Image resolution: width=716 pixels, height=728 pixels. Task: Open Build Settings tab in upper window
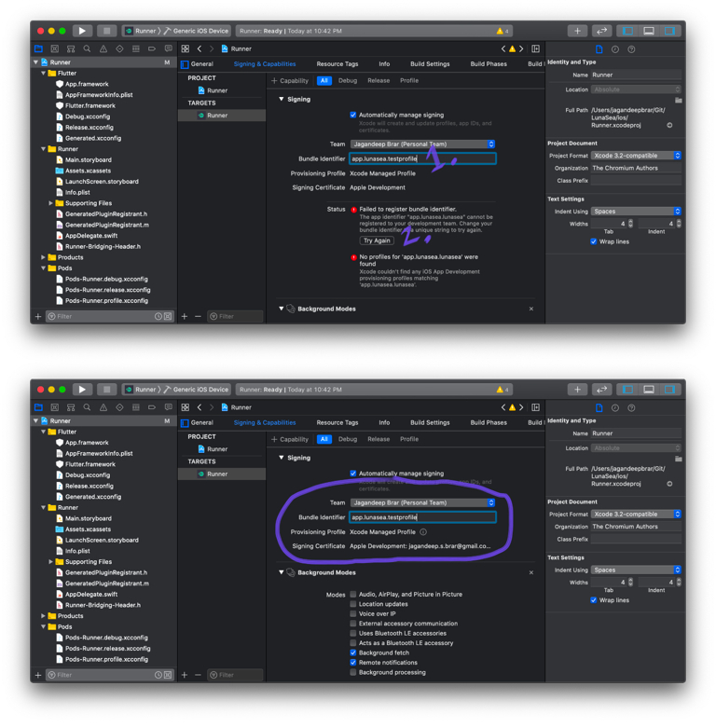430,64
